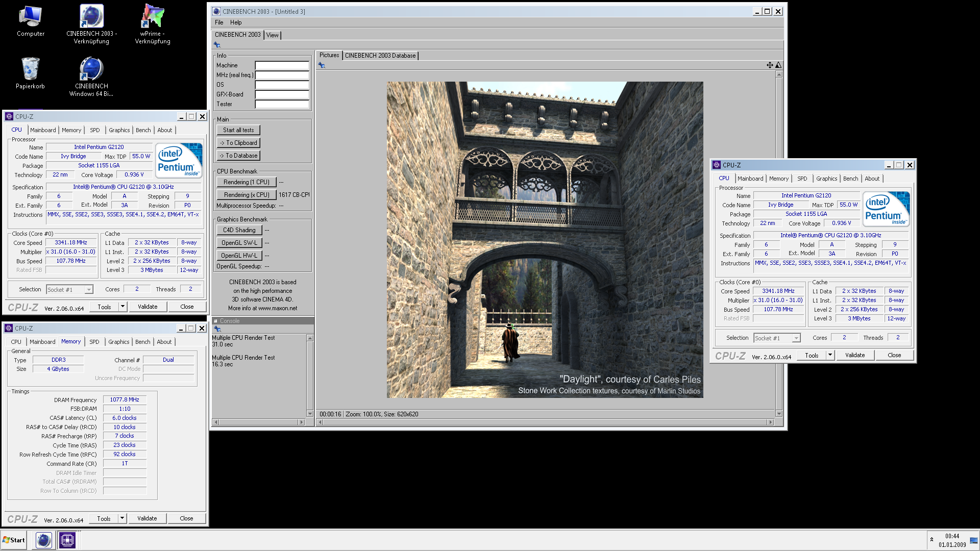This screenshot has width=980, height=551.
Task: Open the Computer desktop icon
Action: tap(30, 21)
